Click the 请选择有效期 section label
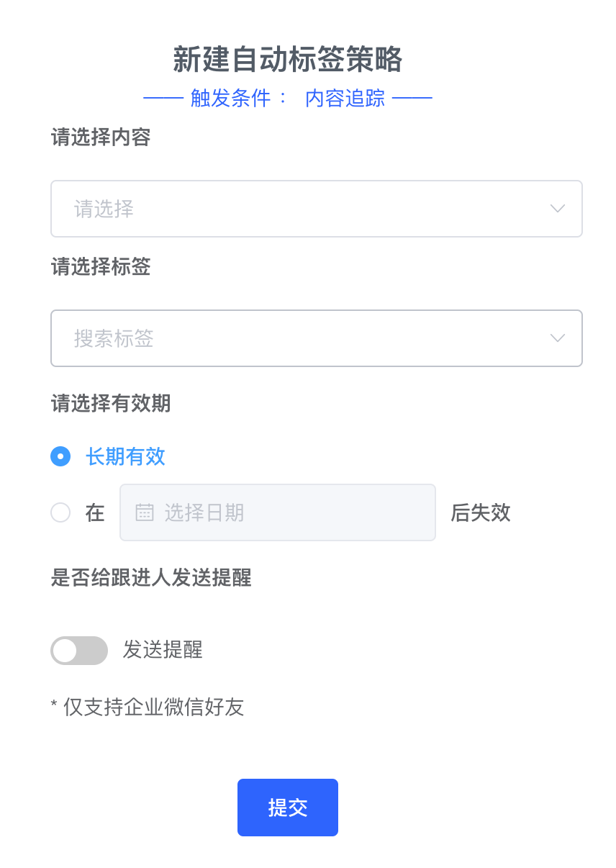Viewport: 616px width, 868px height. coord(111,403)
